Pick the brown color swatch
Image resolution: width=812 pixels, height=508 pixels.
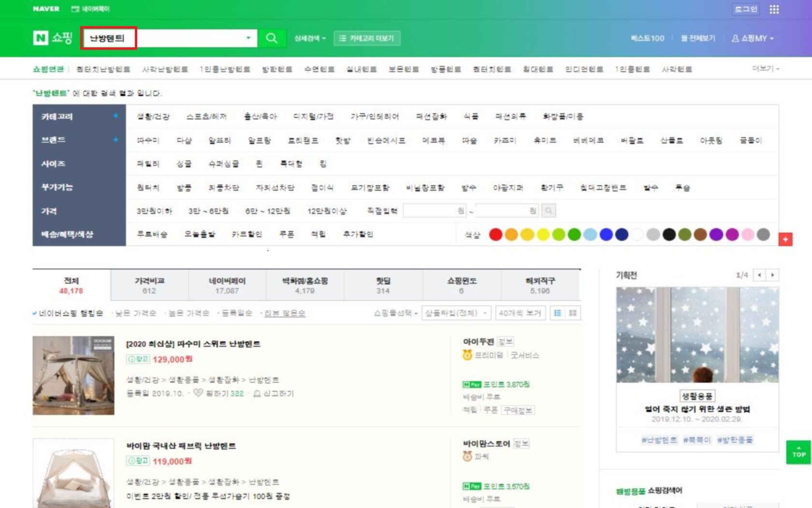pos(700,235)
